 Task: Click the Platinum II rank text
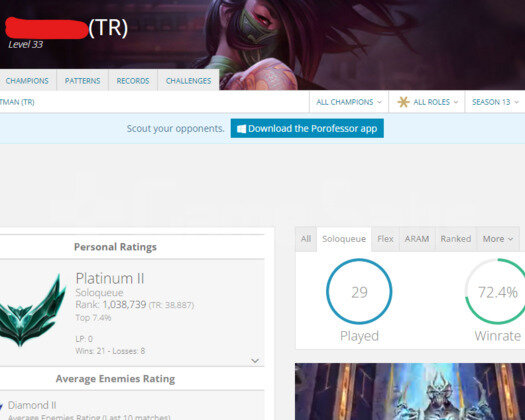(110, 278)
